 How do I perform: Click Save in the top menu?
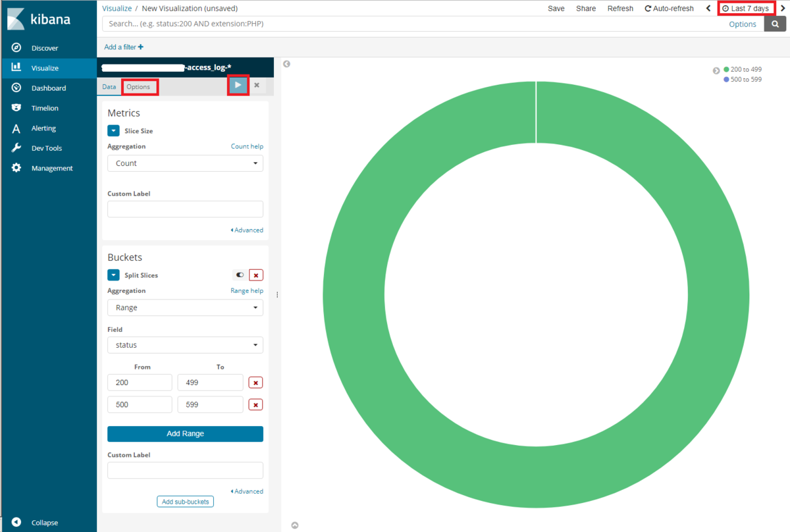[x=556, y=9]
